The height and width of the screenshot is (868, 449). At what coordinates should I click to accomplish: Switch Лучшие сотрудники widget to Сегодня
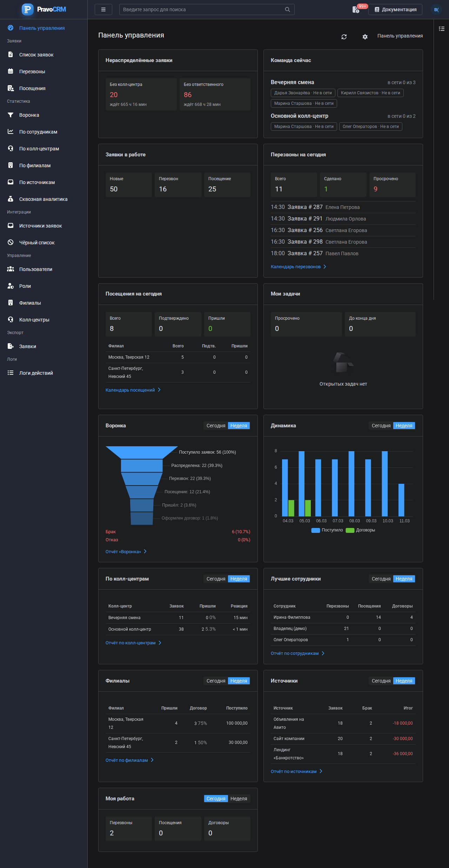(x=381, y=579)
